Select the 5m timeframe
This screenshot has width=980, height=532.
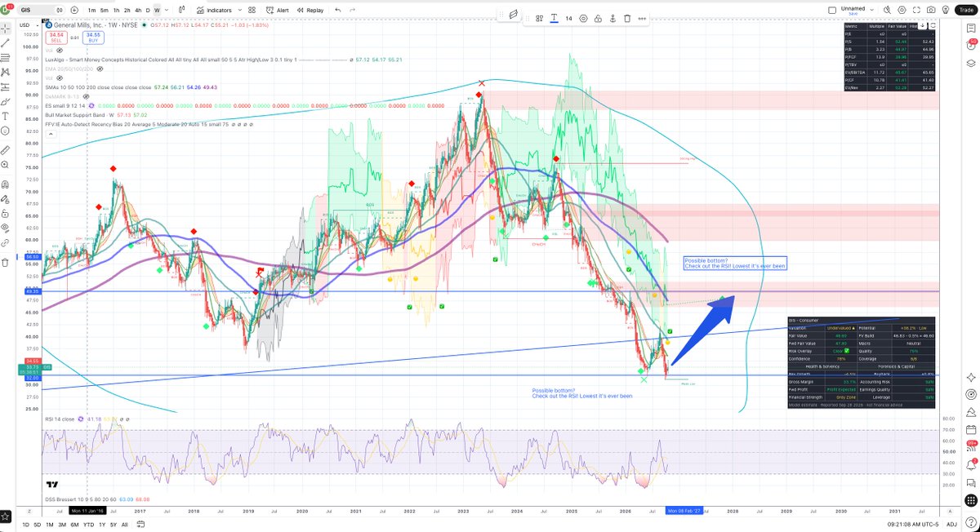click(105, 10)
